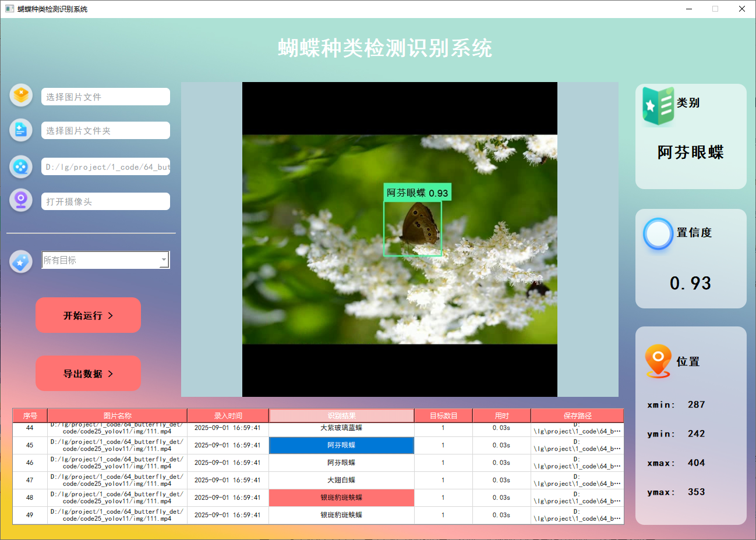Click the 录入时间 column header

pyautogui.click(x=228, y=415)
